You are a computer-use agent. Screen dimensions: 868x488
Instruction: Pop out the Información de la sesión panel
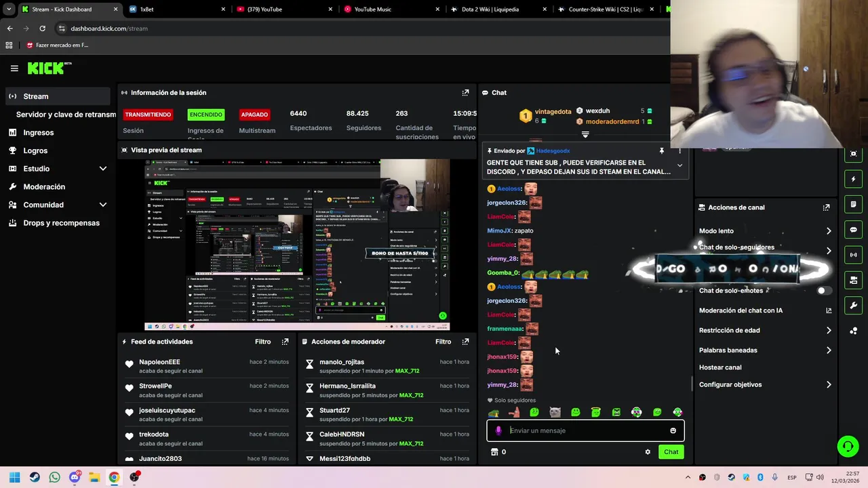465,93
